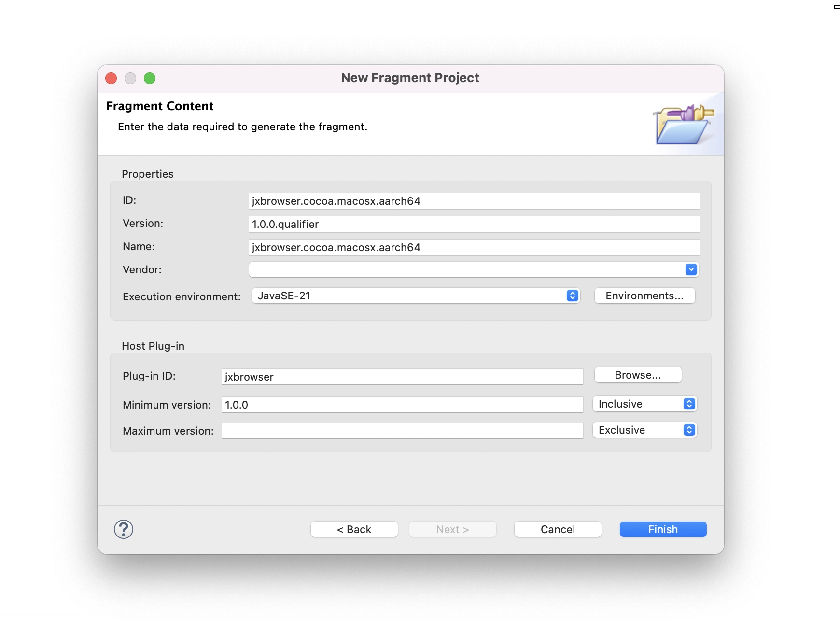Click the Execution environment: label

(182, 296)
